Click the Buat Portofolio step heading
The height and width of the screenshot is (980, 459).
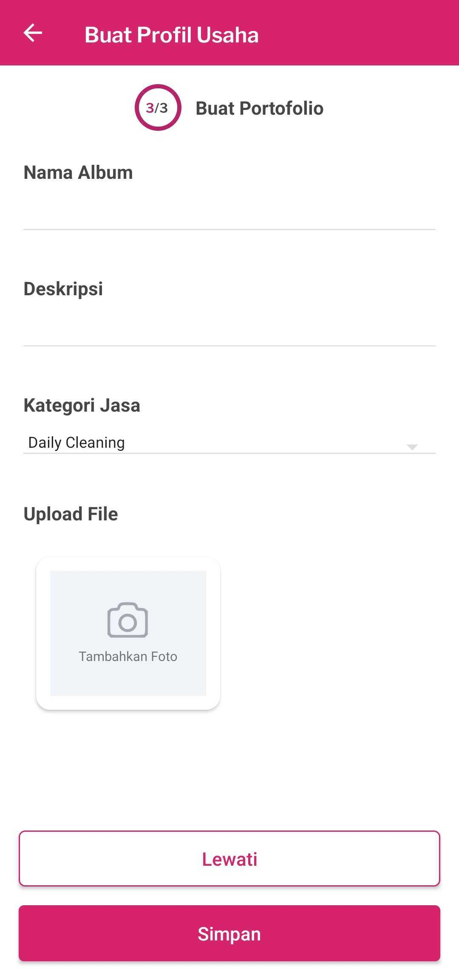(x=259, y=108)
